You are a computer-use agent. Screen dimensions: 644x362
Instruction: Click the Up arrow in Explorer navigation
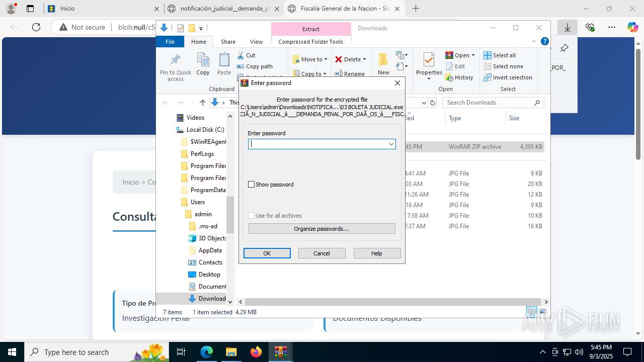(202, 103)
